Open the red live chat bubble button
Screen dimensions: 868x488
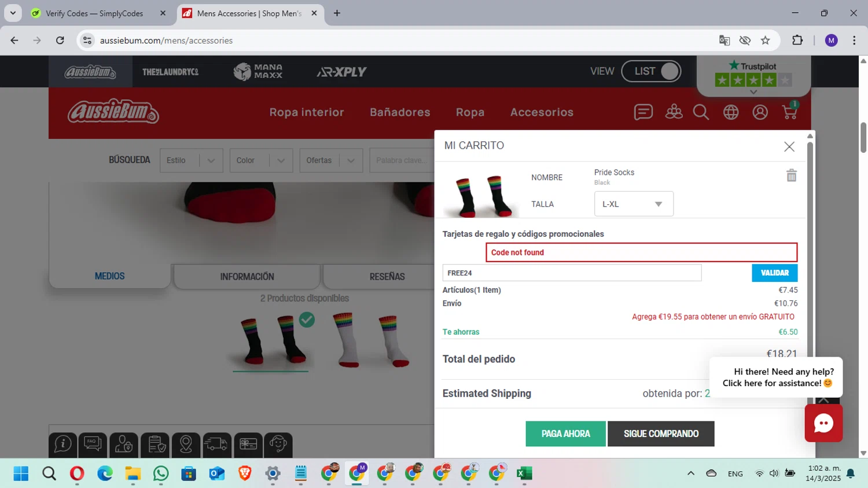coord(823,423)
